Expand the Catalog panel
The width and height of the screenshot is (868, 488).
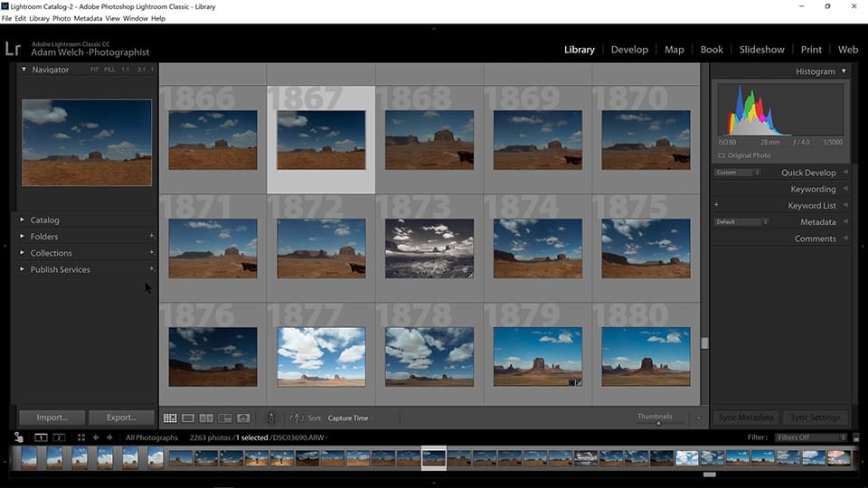pyautogui.click(x=22, y=220)
